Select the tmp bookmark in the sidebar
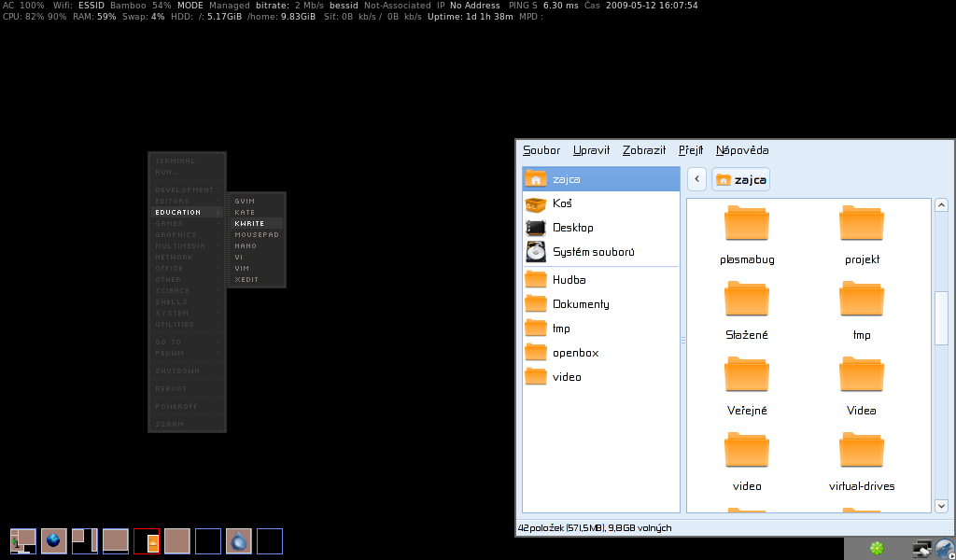 [x=600, y=329]
